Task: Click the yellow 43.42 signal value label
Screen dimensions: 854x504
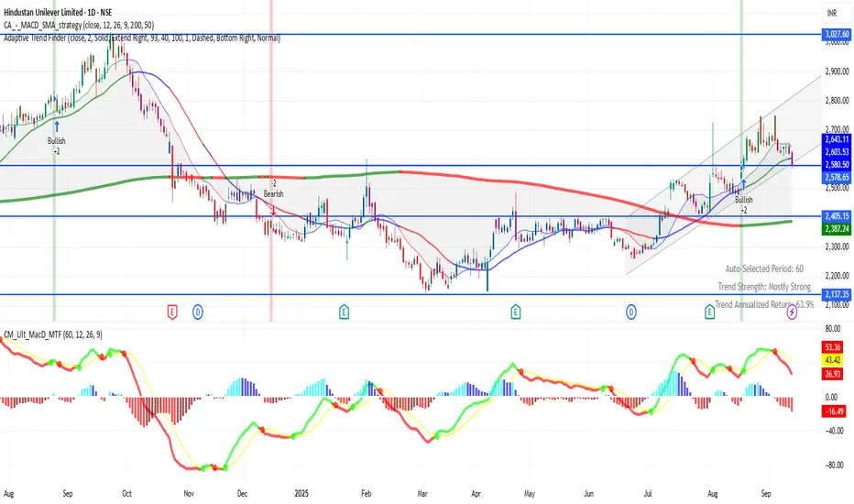Action: tap(833, 360)
